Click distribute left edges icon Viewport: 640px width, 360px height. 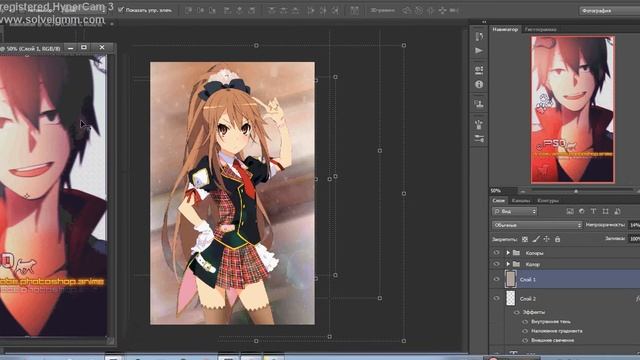click(311, 10)
